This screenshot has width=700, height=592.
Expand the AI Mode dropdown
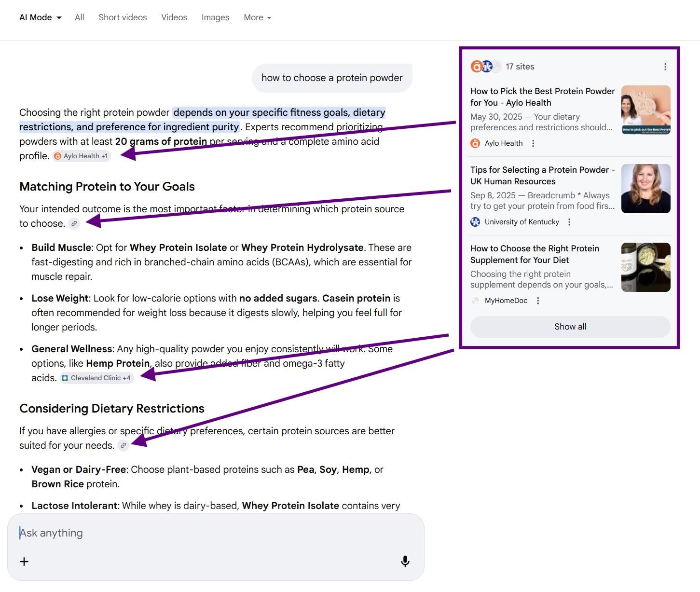(41, 17)
